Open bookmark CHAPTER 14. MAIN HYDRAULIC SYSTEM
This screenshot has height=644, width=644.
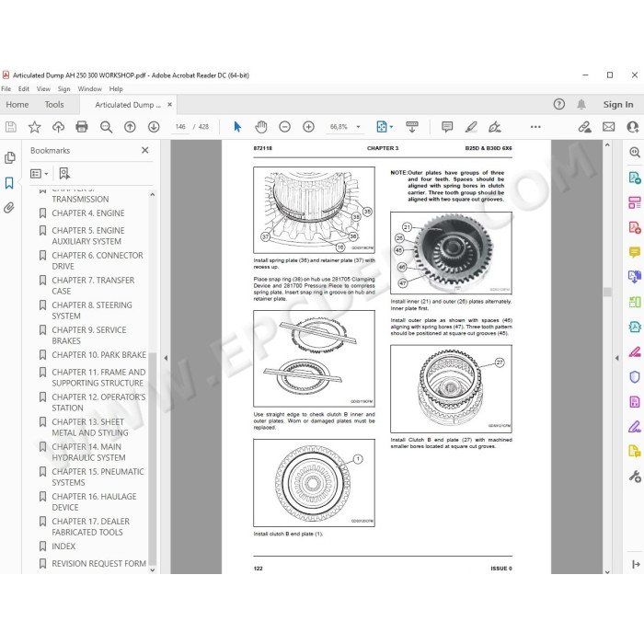pyautogui.click(x=88, y=453)
